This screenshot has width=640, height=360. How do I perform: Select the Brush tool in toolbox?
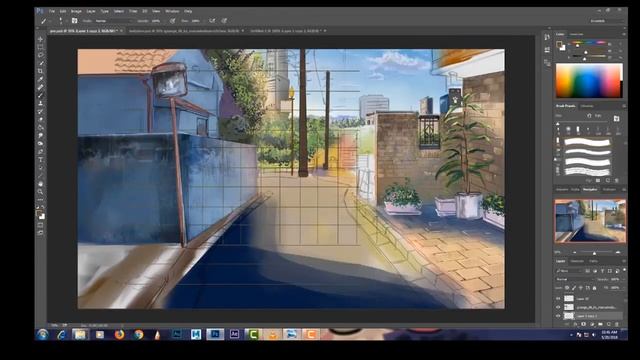pos(40,95)
